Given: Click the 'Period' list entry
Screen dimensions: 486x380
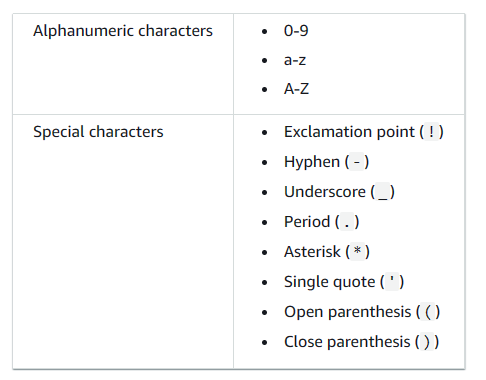Looking at the screenshot, I should point(321,222).
